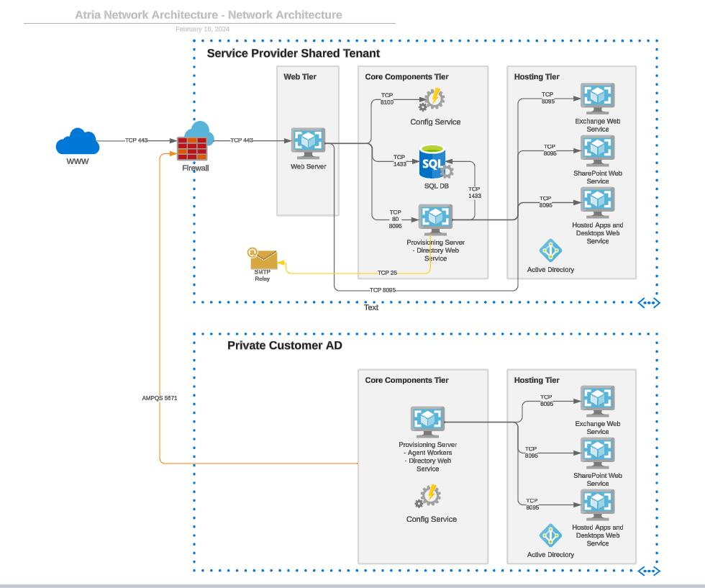This screenshot has width=705, height=588.
Task: Expand the Service Provider Shared Tenant container handle
Action: pyautogui.click(x=649, y=303)
